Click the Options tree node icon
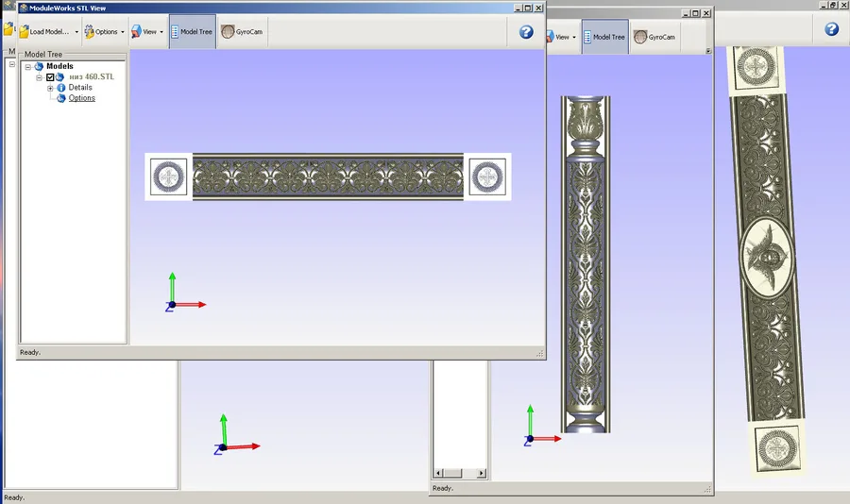 coord(61,98)
